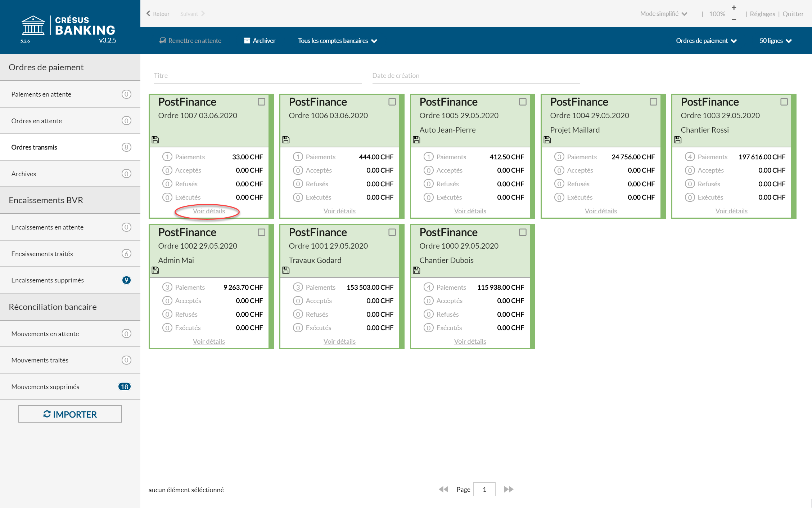812x508 pixels.
Task: Open Paiements en attente in sidebar
Action: point(70,94)
